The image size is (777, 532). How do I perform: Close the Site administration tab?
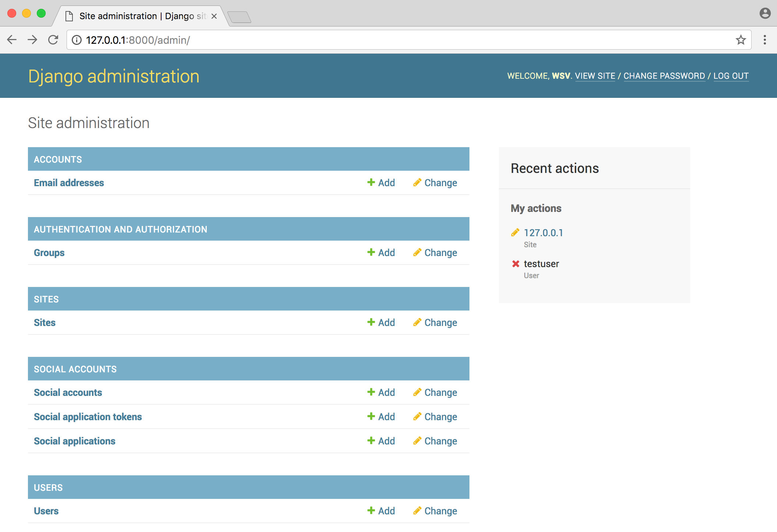(214, 16)
